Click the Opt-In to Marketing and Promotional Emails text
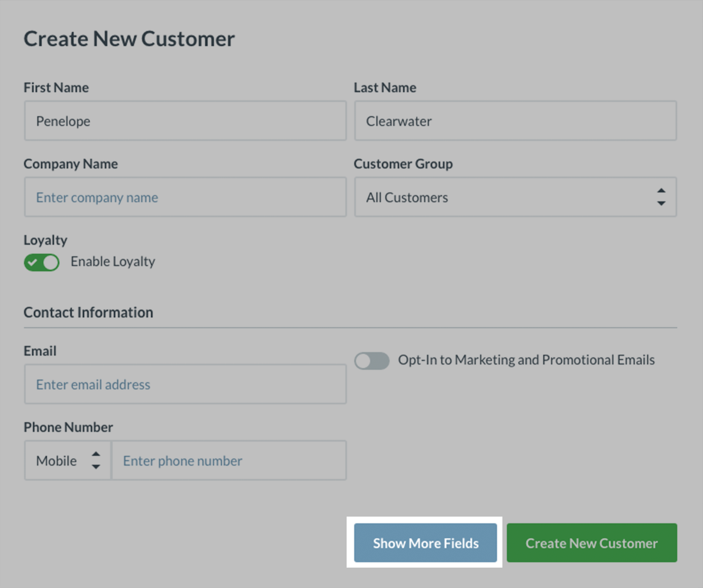 [526, 360]
